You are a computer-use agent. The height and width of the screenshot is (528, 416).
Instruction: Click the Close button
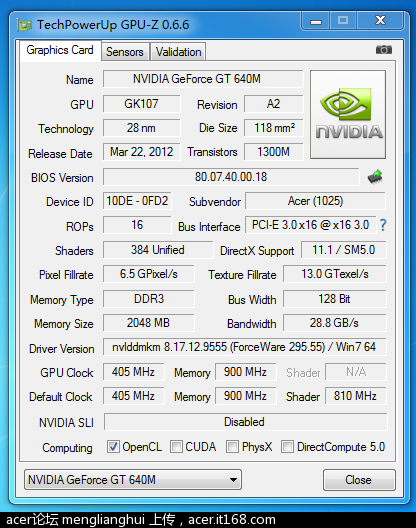click(x=359, y=480)
